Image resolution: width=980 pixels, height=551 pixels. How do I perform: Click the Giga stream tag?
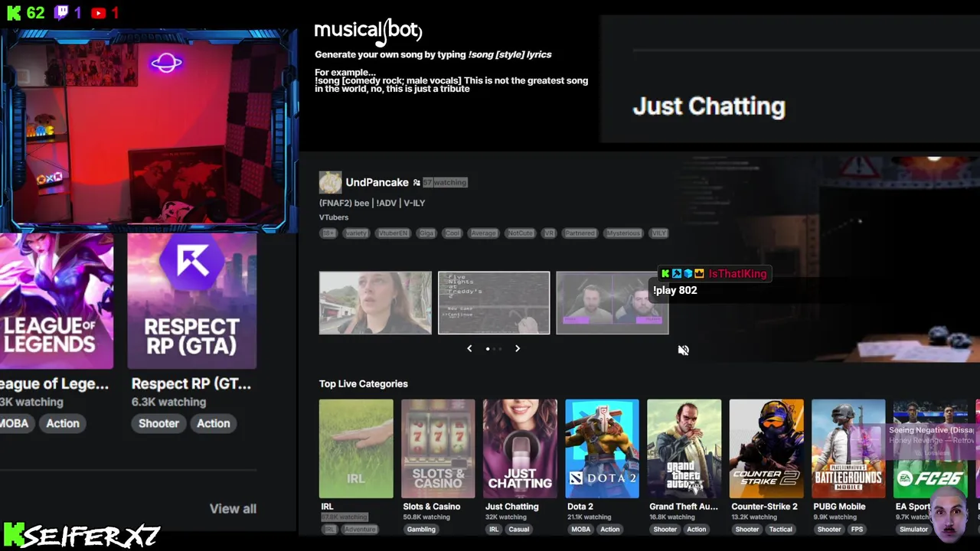click(426, 233)
